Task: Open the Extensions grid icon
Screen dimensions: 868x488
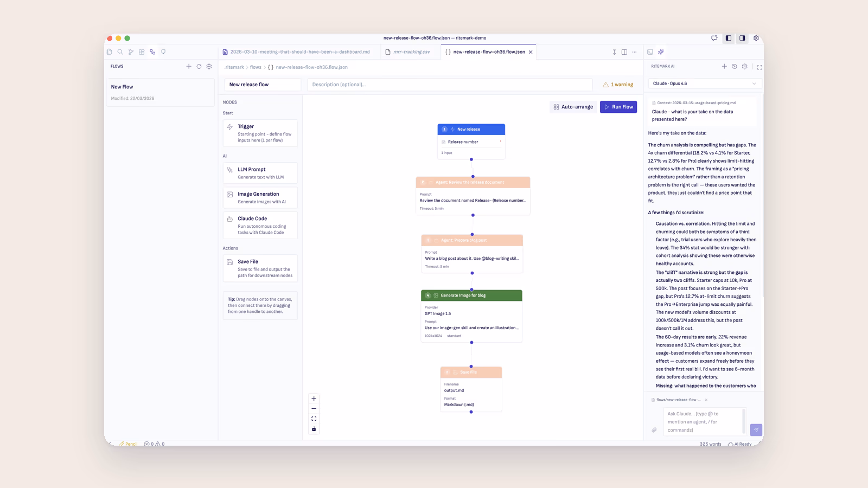Action: point(142,52)
